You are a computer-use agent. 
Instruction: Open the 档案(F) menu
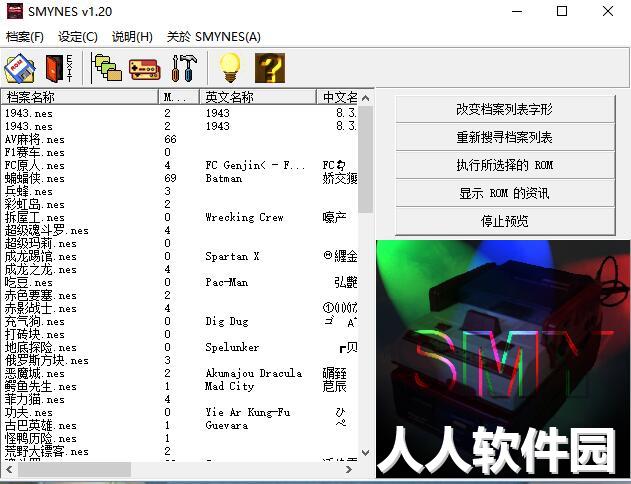(x=25, y=37)
